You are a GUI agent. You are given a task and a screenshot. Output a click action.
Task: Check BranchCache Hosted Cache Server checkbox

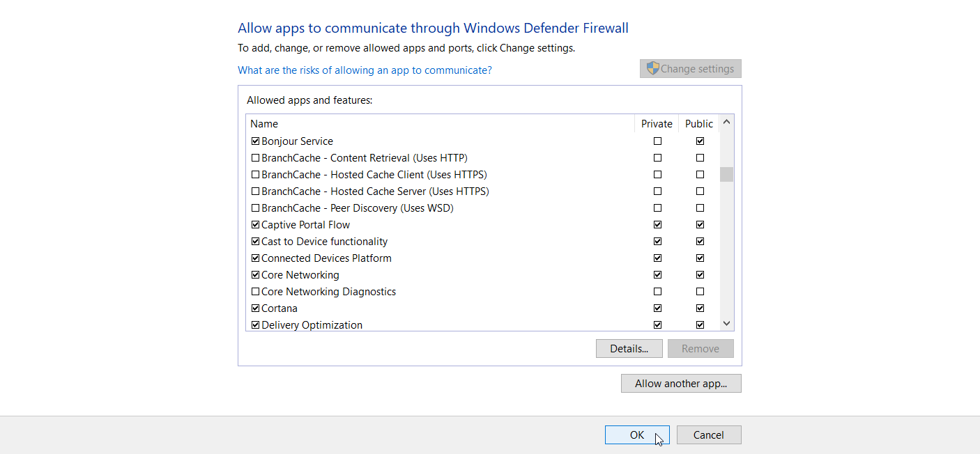pyautogui.click(x=255, y=191)
